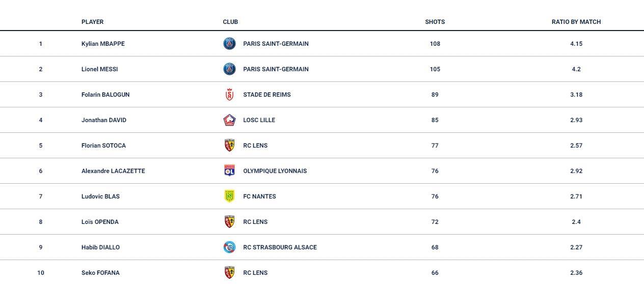Click the PSG crest in Messi's row

tap(229, 69)
